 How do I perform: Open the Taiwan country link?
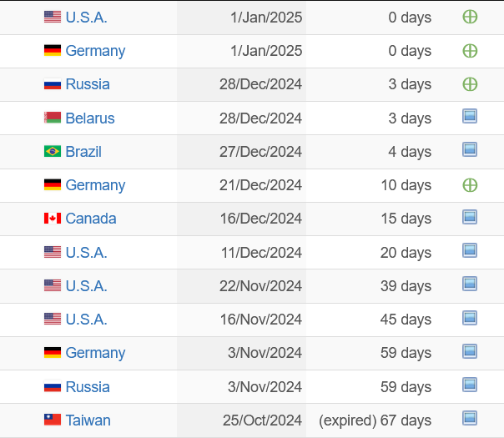[x=88, y=420]
